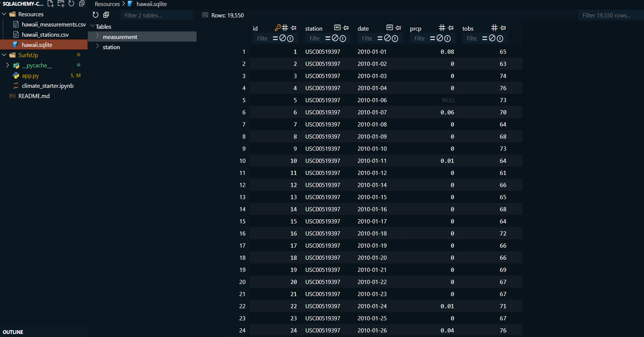Collapse the SurfsUp folder
Viewport: 644px width, 337px height.
click(x=5, y=55)
